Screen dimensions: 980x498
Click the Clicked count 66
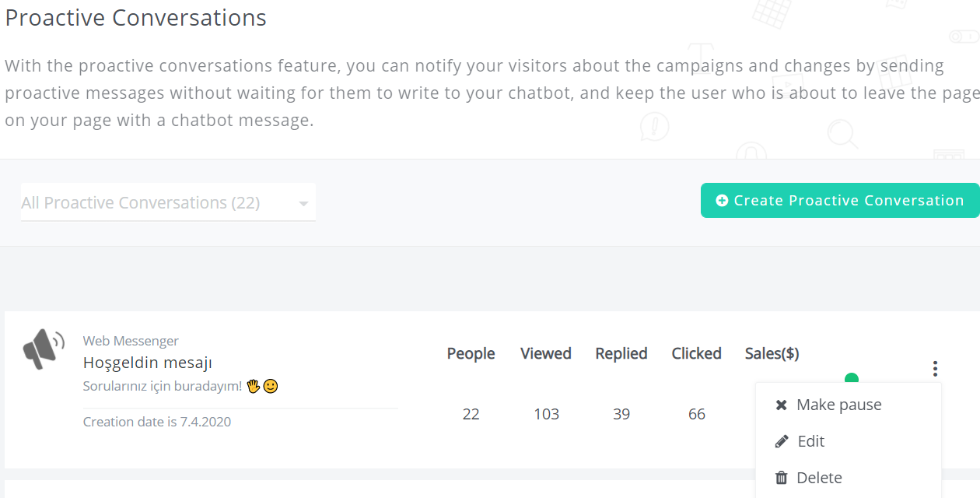(696, 414)
